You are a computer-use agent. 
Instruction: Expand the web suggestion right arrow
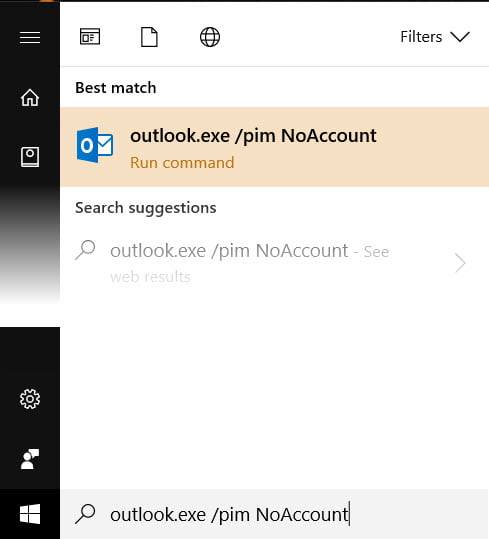point(460,263)
